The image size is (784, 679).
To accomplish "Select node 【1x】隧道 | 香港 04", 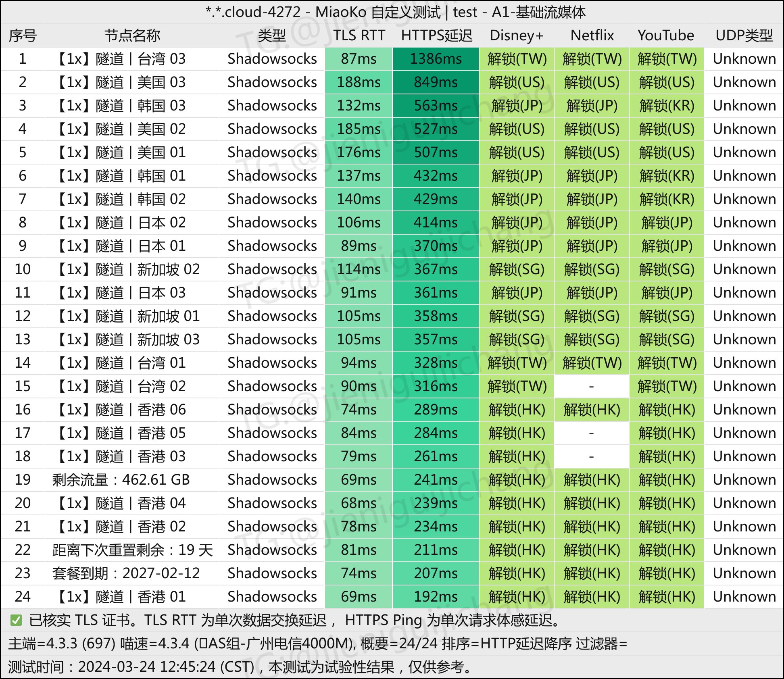I will (119, 503).
